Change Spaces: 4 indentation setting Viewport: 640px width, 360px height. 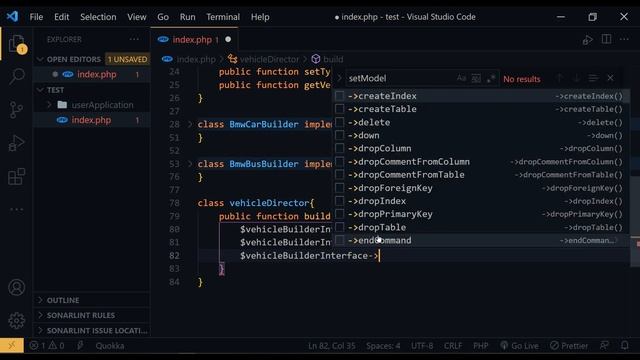(383, 346)
